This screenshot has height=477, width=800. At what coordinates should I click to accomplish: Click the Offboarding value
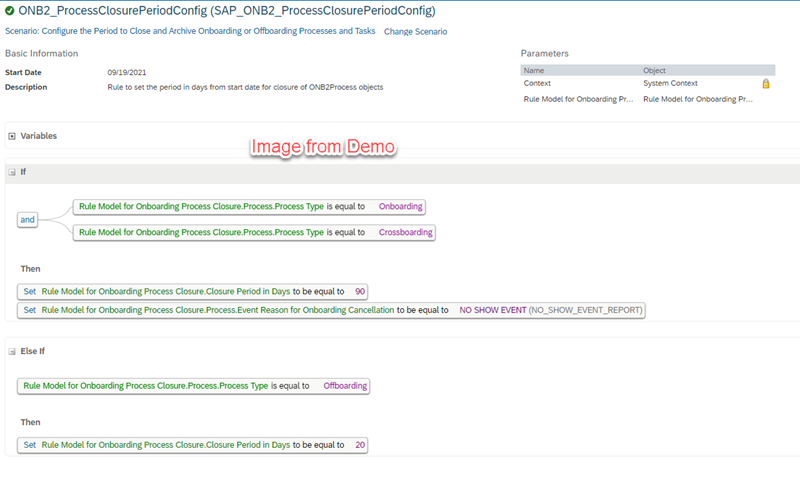click(345, 386)
